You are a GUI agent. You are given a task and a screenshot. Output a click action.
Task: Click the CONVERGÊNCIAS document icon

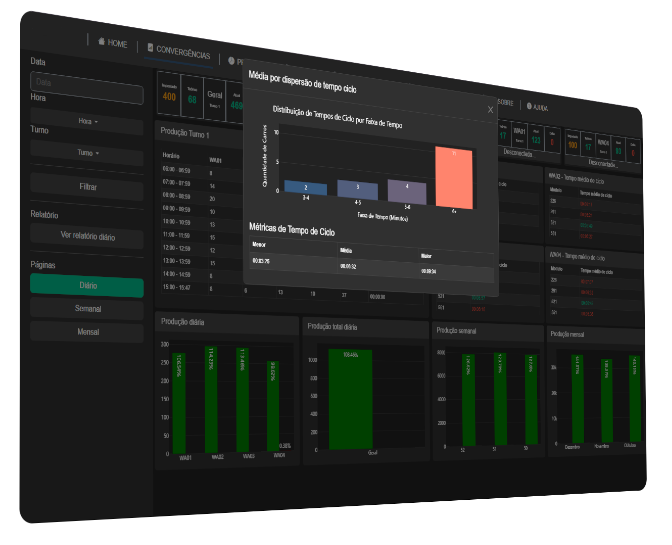[x=150, y=48]
